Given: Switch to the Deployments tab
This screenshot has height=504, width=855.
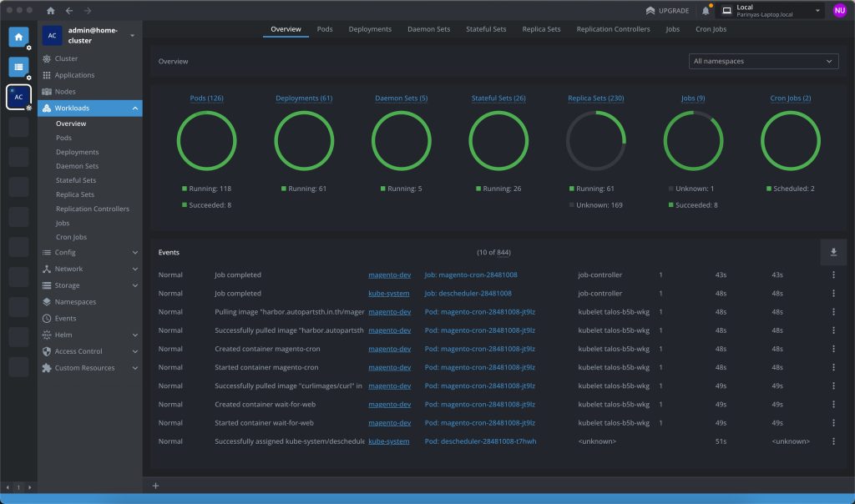Looking at the screenshot, I should click(370, 29).
